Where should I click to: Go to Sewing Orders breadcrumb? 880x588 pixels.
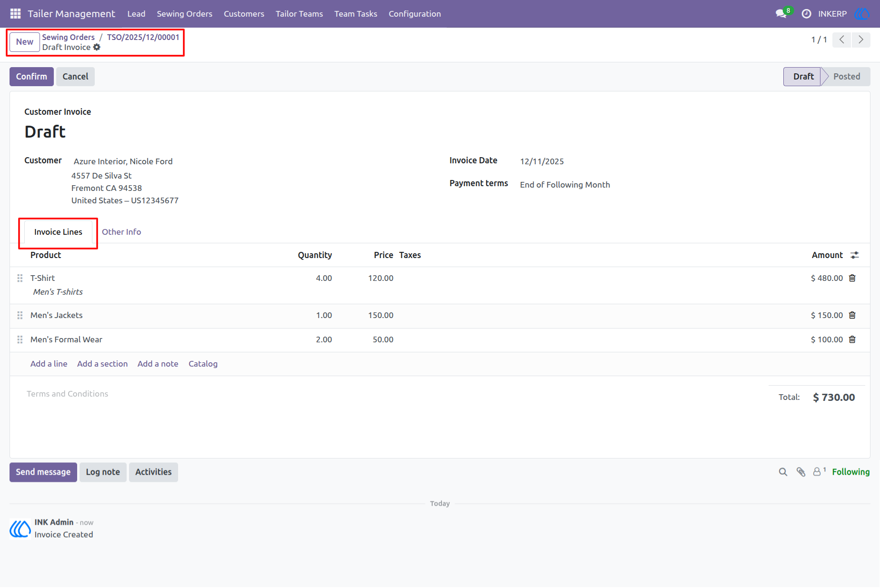[69, 37]
